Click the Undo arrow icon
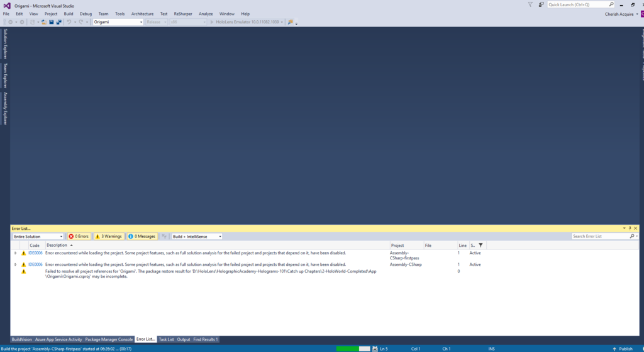This screenshot has width=644, height=352. click(x=69, y=22)
